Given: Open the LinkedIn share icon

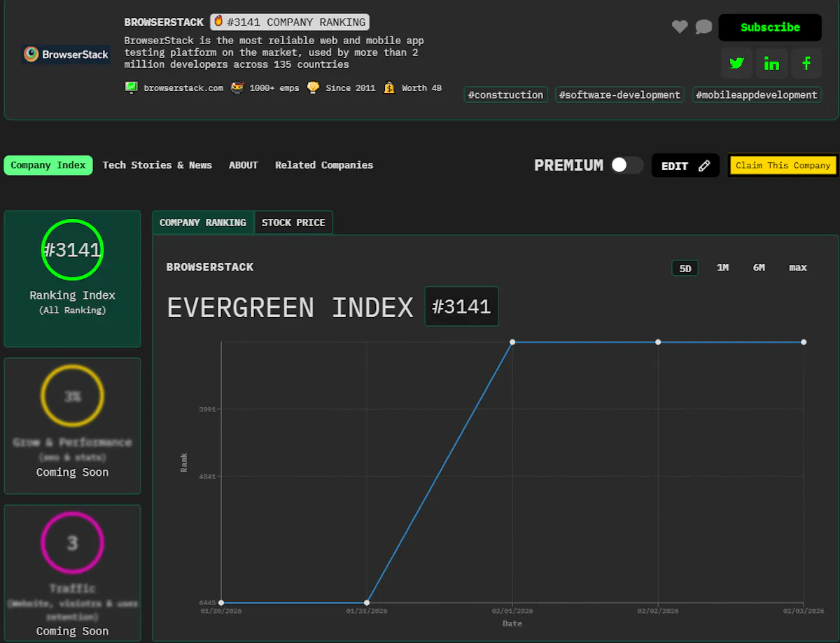Looking at the screenshot, I should [x=771, y=64].
